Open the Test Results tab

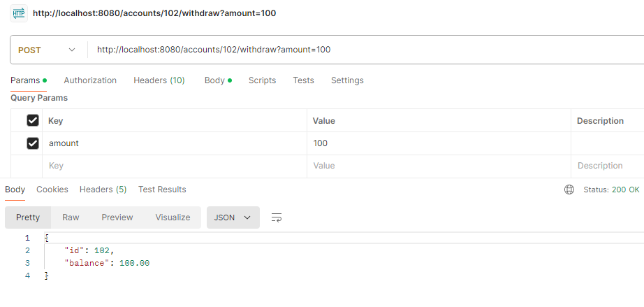pyautogui.click(x=162, y=190)
